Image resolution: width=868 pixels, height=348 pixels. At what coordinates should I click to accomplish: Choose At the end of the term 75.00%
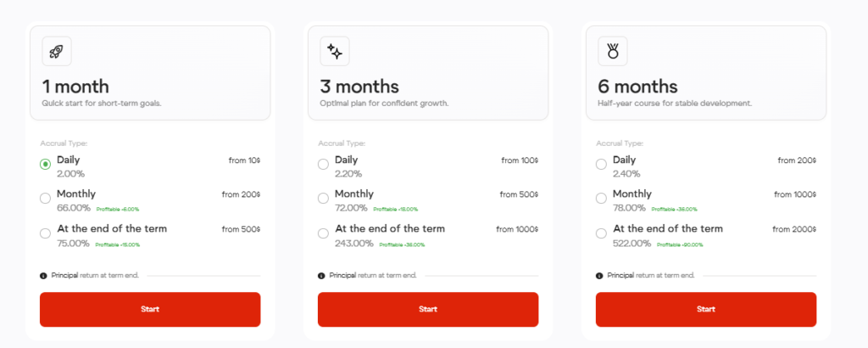click(x=45, y=233)
